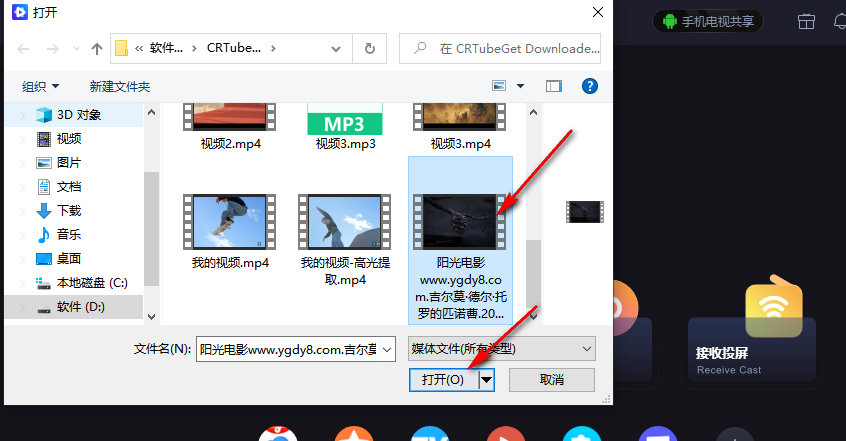Select the 视频3.mp3 file
This screenshot has width=846, height=441.
345,127
